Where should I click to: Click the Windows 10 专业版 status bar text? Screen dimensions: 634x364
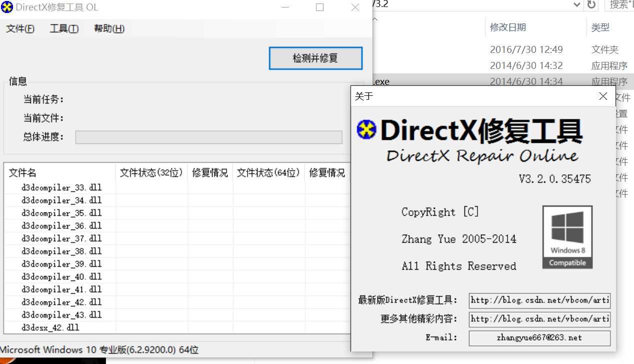99,350
